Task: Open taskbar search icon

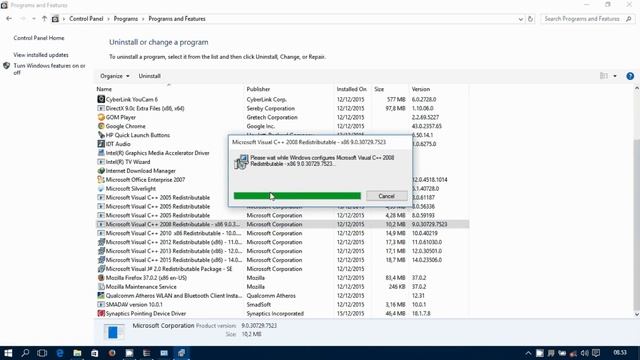Action: 25,353
